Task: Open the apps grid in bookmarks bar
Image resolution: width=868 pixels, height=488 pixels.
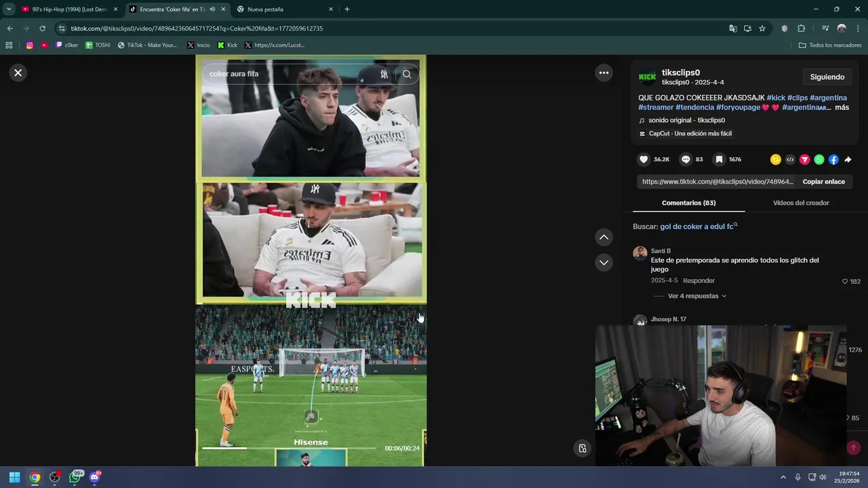Action: click(x=9, y=45)
